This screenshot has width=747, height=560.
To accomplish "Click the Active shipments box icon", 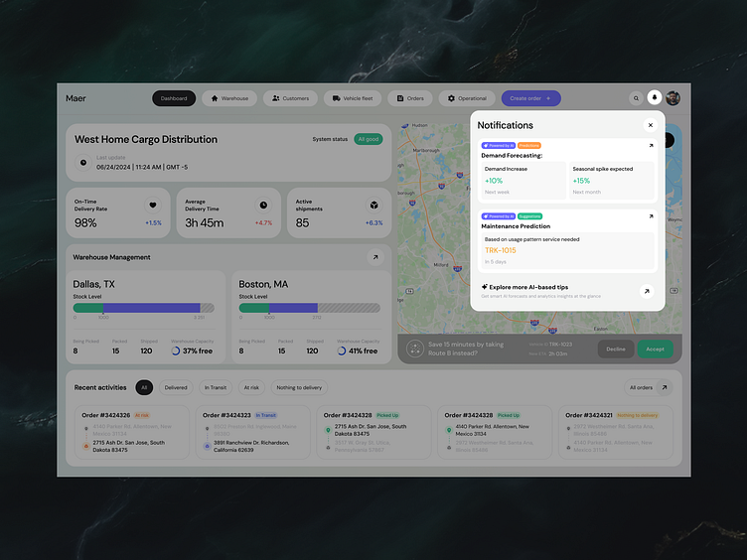I will point(373,205).
